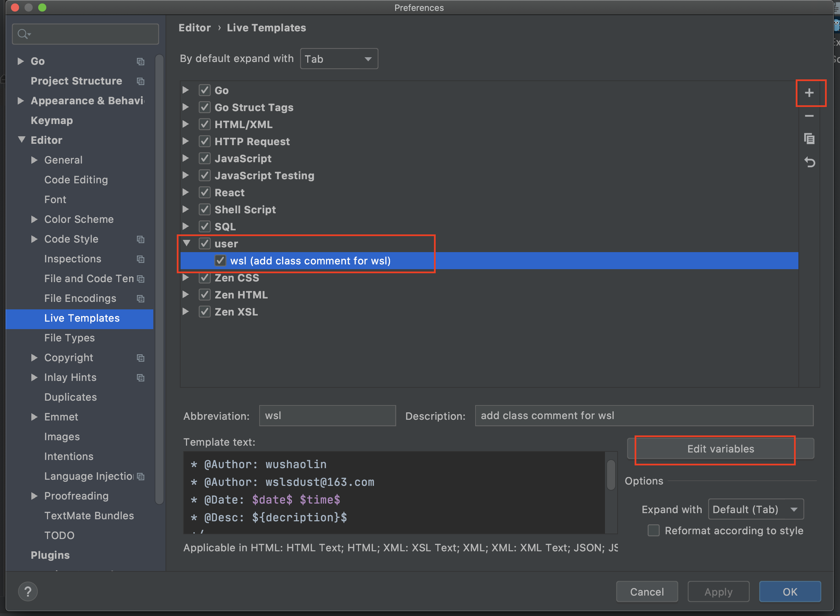This screenshot has height=616, width=840.
Task: Expand the Emmet sidebar node
Action: (x=34, y=417)
